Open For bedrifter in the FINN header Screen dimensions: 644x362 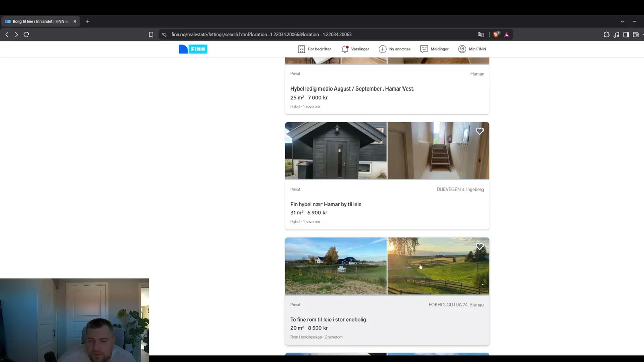pos(314,49)
